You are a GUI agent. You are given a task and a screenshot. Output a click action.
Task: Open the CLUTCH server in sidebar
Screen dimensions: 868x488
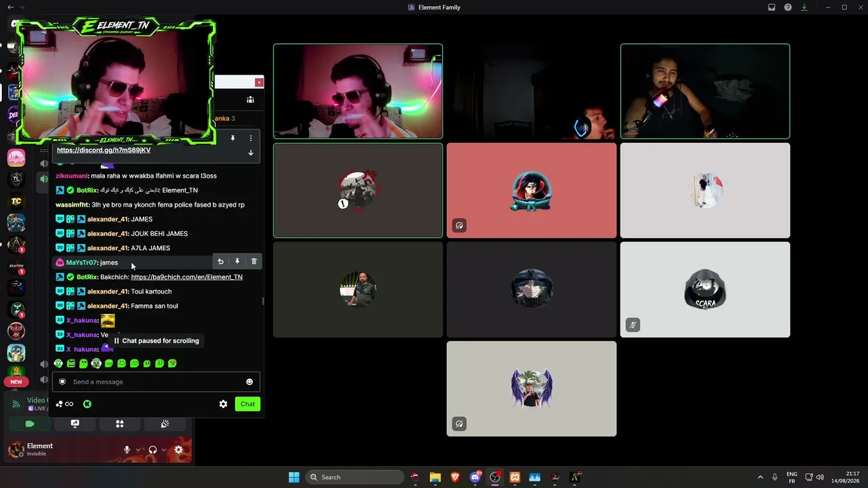click(16, 266)
